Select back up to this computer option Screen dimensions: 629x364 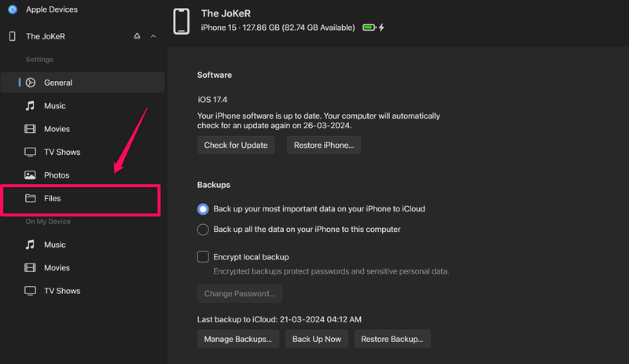point(203,230)
